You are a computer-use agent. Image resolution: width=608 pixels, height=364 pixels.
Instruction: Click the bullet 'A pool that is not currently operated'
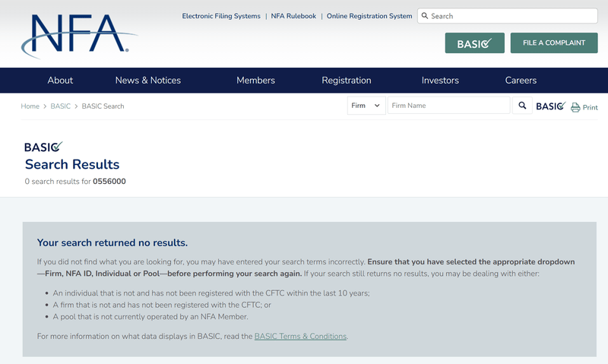[x=150, y=316]
